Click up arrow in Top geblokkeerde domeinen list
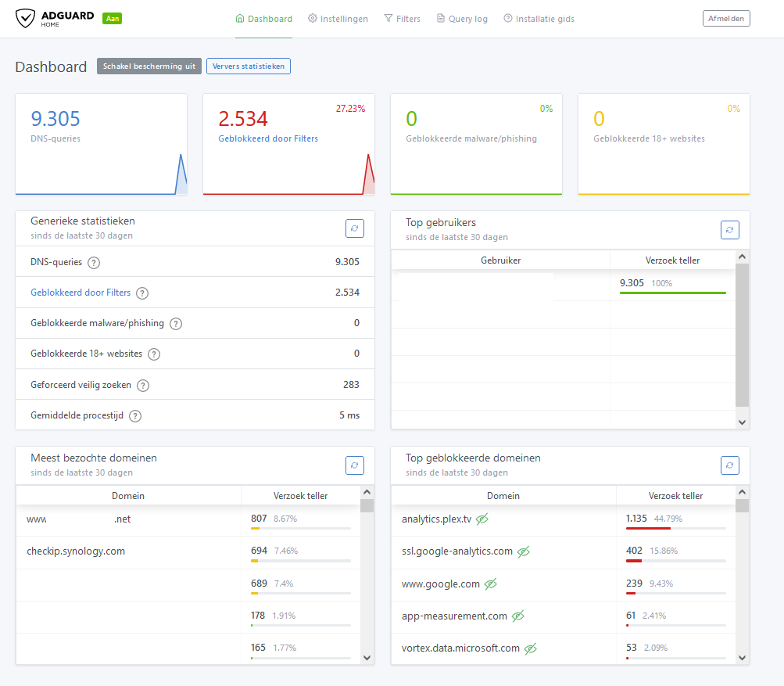This screenshot has height=686, width=784. 742,492
